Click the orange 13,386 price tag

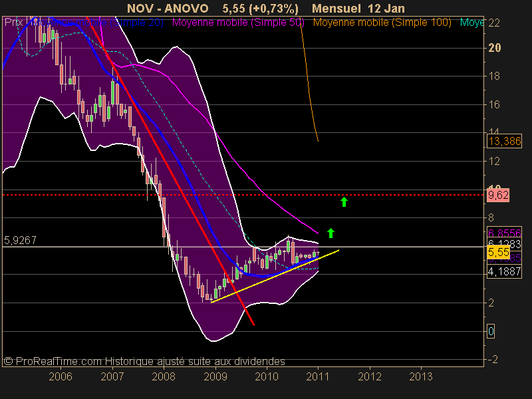click(505, 141)
